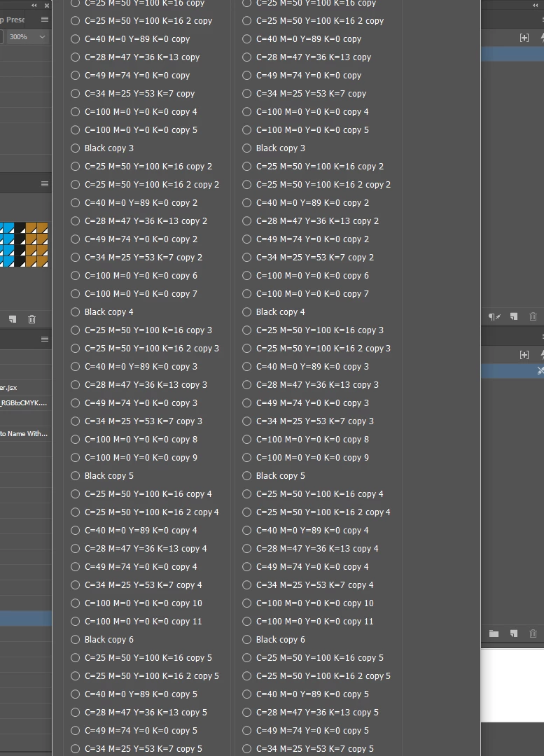Delete swatch with left panel trash icon

point(32,319)
